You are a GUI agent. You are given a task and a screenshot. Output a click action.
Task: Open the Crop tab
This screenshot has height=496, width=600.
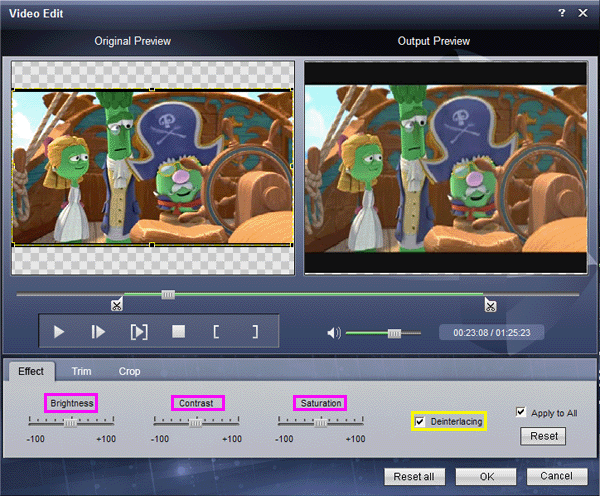129,371
